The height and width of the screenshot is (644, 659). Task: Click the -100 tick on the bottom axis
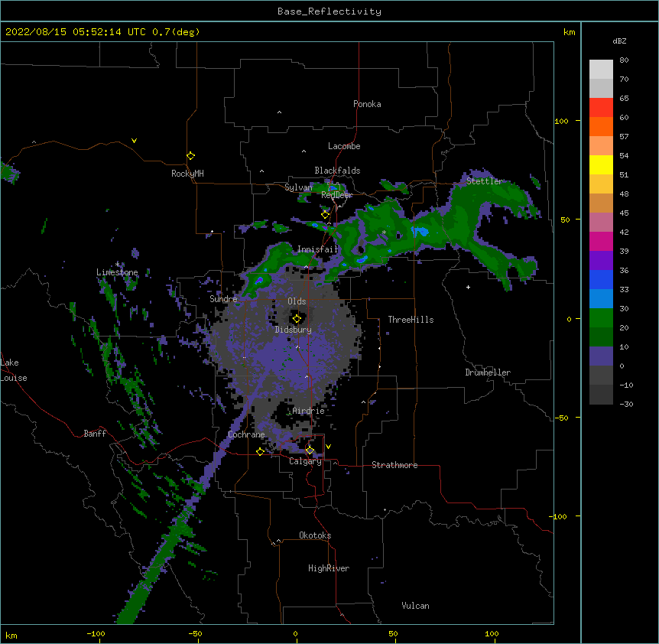96,633
